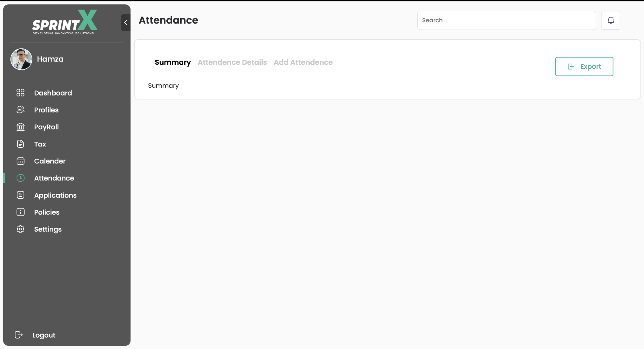Click the PayRoll bank icon
Image resolution: width=644 pixels, height=349 pixels.
[20, 127]
